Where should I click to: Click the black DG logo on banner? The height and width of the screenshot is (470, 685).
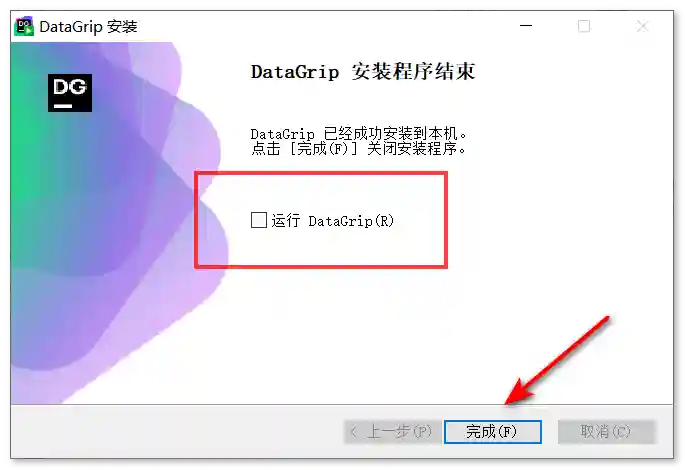pos(70,93)
